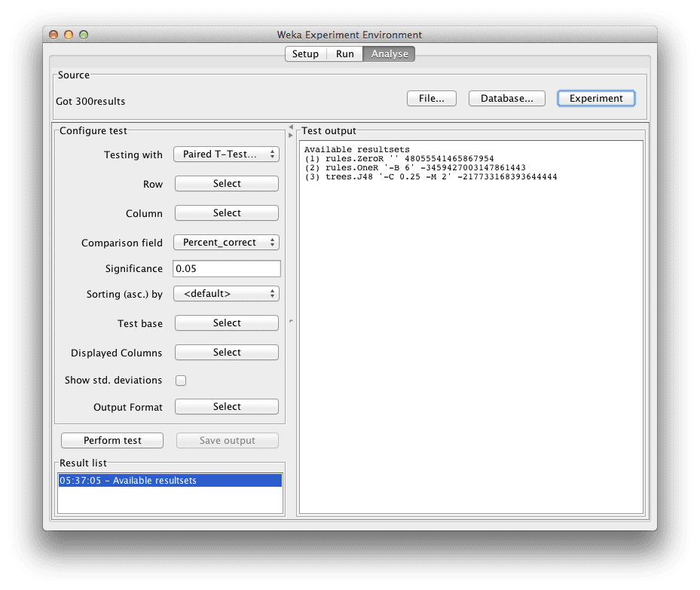Click the File... source button

[x=431, y=99]
